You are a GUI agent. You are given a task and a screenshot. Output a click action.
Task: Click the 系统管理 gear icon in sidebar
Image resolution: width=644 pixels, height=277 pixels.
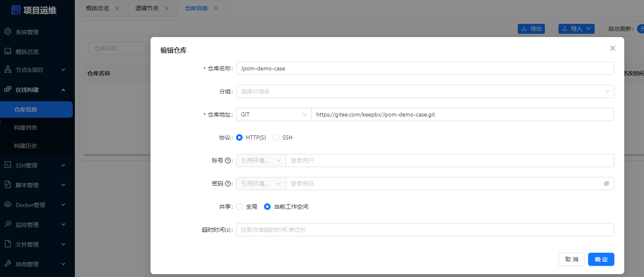(x=7, y=32)
